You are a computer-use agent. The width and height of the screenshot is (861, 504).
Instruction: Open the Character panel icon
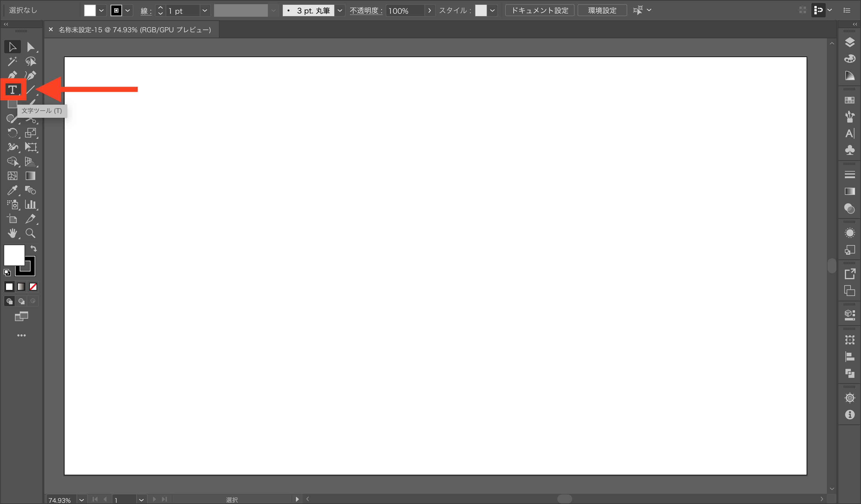(849, 133)
